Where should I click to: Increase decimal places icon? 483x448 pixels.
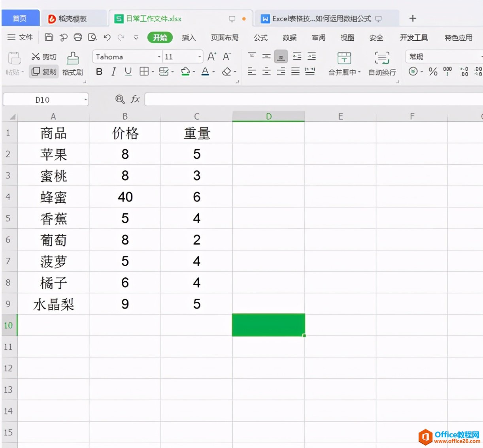464,72
